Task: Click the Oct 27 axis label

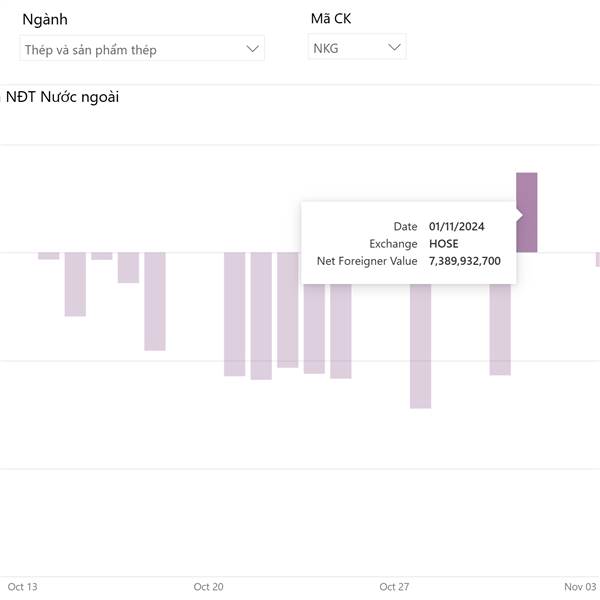Action: point(395,587)
